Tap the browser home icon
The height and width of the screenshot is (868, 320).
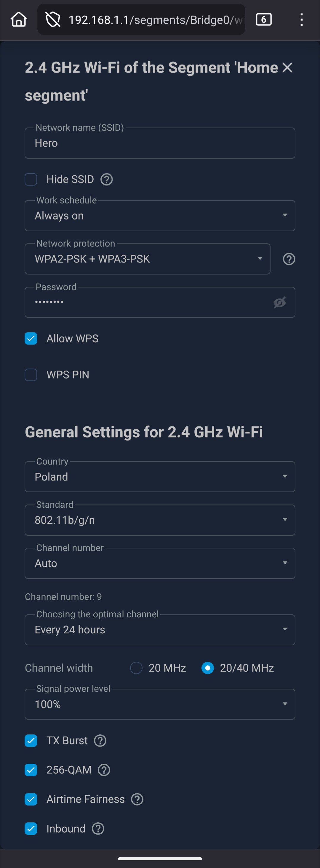click(x=19, y=20)
